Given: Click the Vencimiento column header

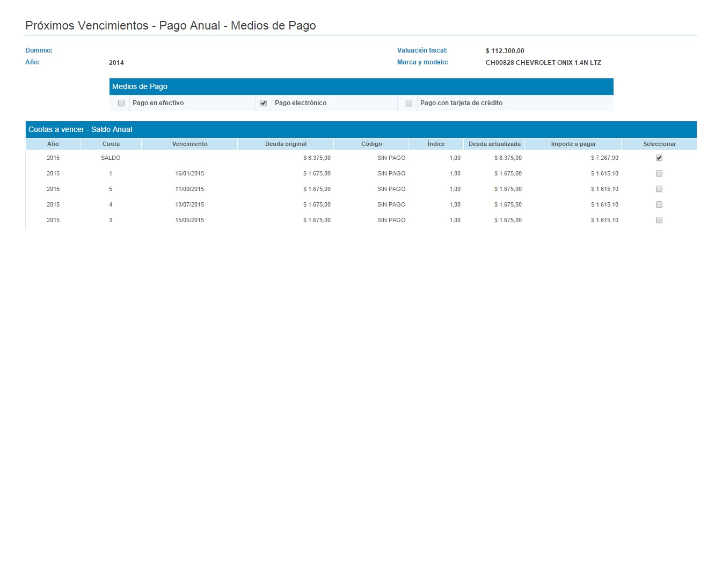Looking at the screenshot, I should click(x=189, y=144).
